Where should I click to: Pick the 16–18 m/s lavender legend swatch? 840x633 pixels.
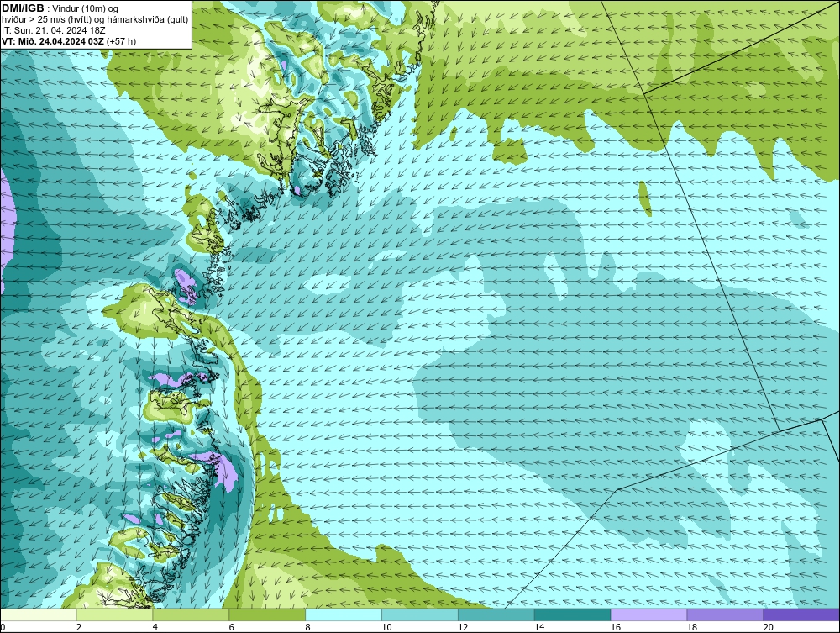(648, 615)
